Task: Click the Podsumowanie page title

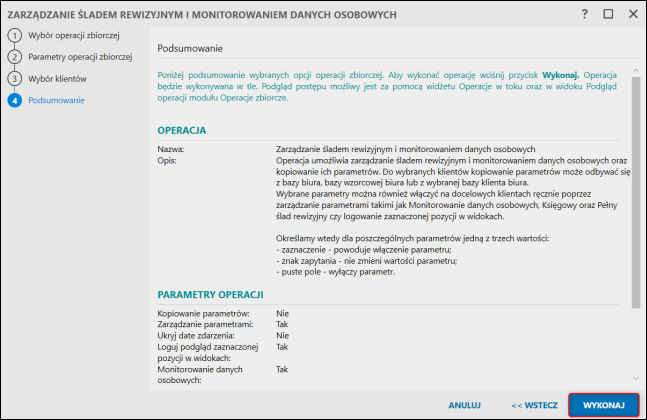Action: [x=190, y=48]
